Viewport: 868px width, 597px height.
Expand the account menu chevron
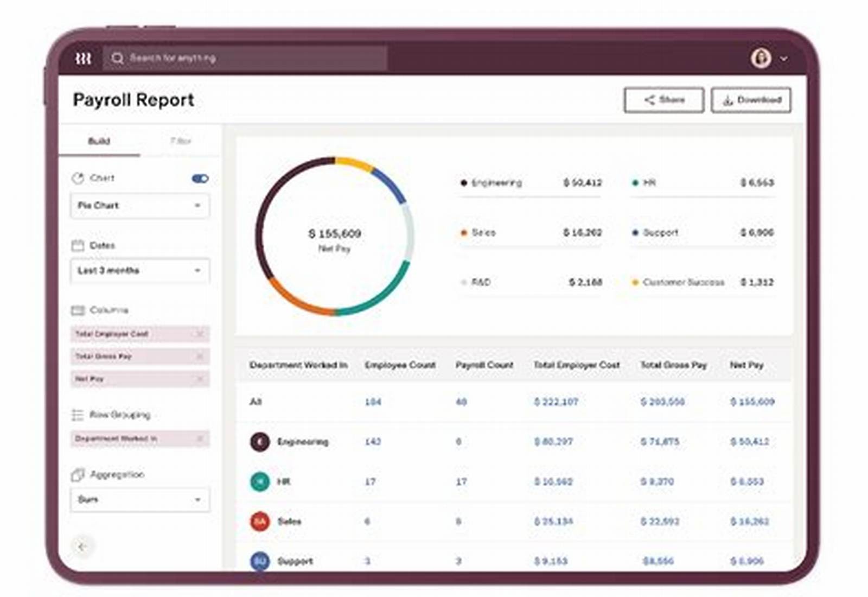coord(784,59)
